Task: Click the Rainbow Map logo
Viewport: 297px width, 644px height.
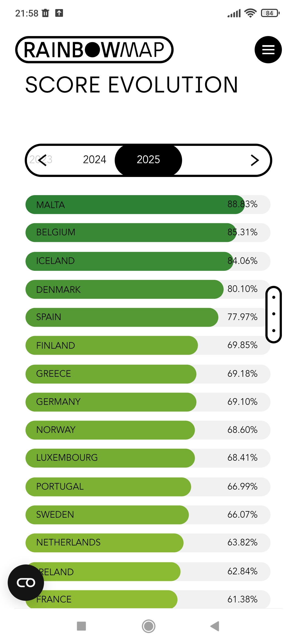Action: [94, 50]
